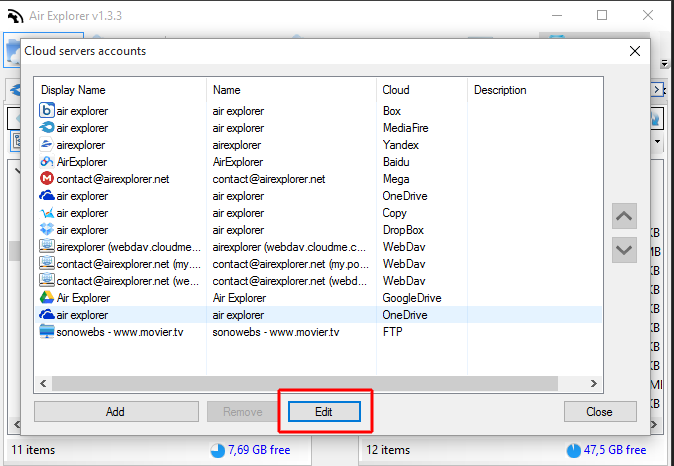This screenshot has width=674, height=466.
Task: Select the contact@airexplorer.net Mega row
Action: pyautogui.click(x=319, y=179)
